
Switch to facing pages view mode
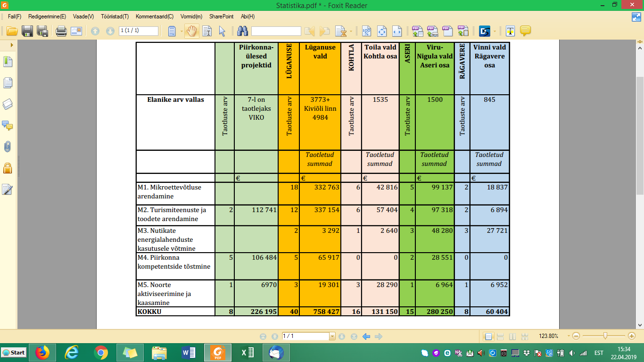coord(512,337)
